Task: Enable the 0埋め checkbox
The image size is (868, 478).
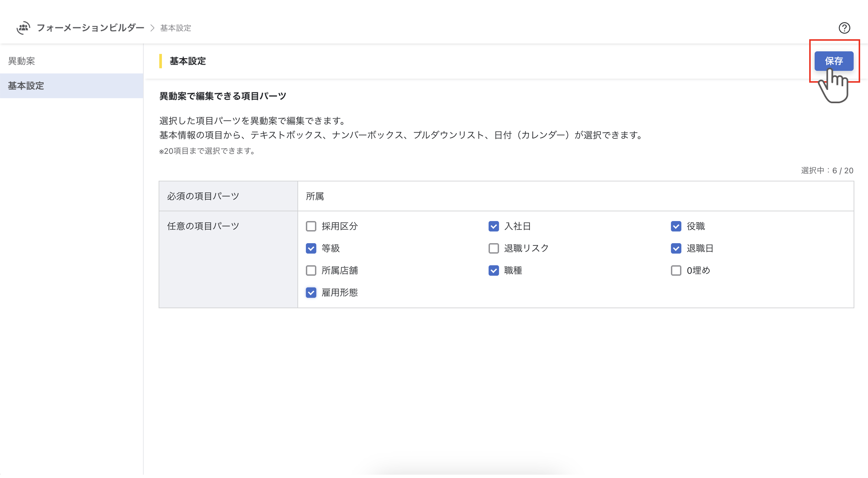Action: pos(676,270)
